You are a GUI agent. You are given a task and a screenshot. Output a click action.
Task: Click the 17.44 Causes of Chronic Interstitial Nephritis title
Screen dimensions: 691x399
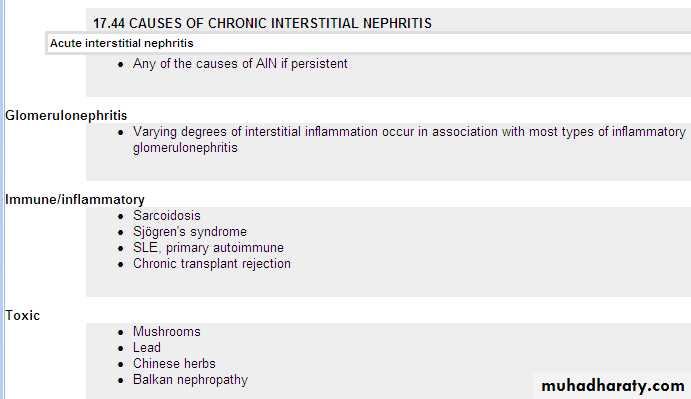point(262,23)
